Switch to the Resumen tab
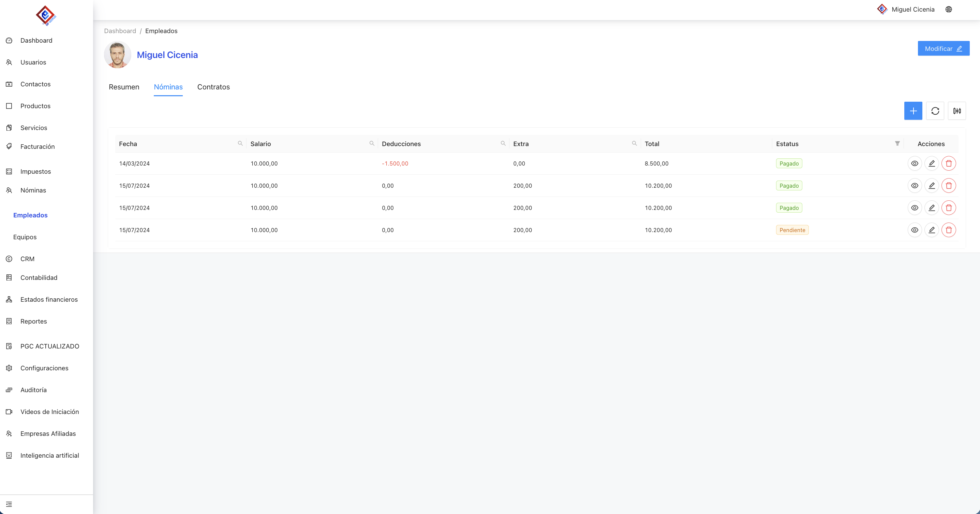The height and width of the screenshot is (514, 980). [124, 87]
